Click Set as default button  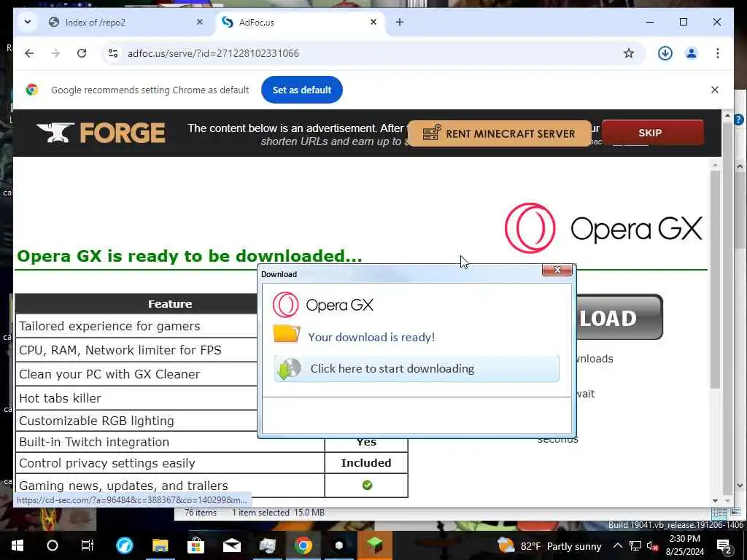click(301, 90)
